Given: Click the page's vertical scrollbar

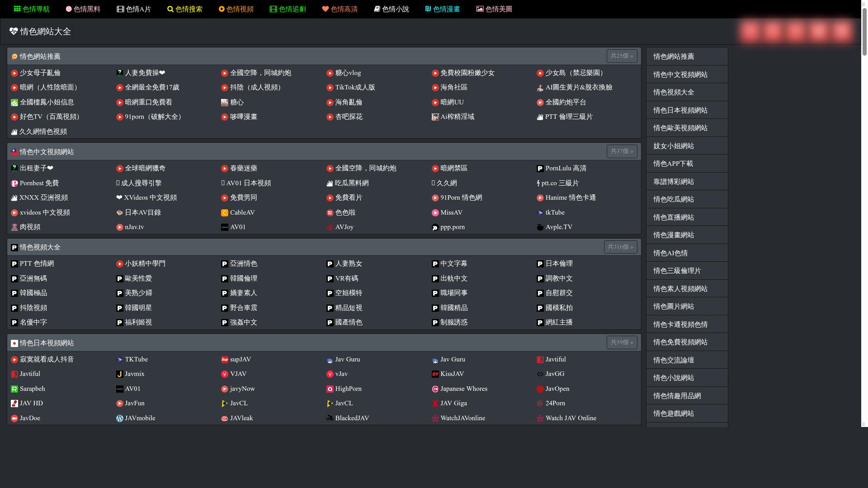Looking at the screenshot, I should coord(864,32).
